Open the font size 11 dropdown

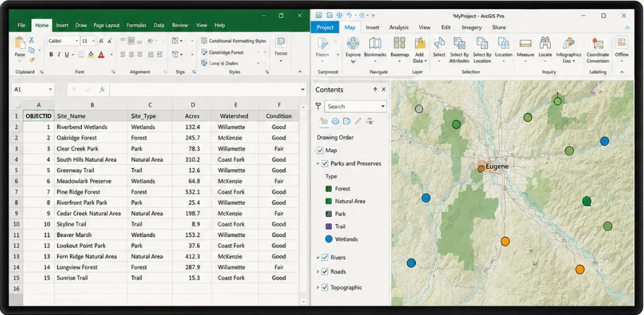93,41
